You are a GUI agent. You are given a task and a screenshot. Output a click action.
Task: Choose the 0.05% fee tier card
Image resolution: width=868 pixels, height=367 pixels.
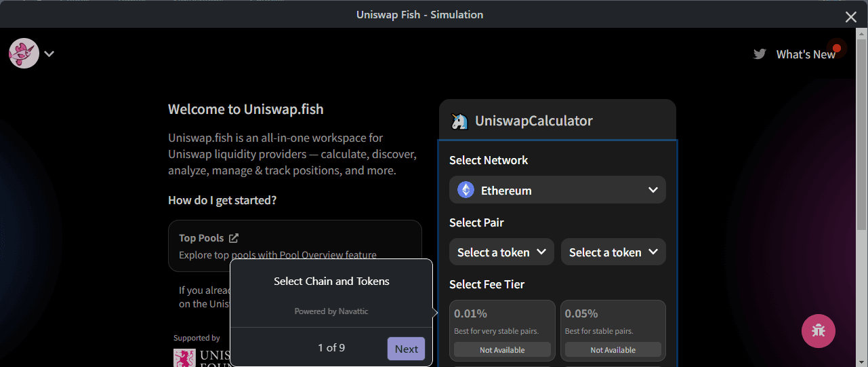(x=613, y=330)
